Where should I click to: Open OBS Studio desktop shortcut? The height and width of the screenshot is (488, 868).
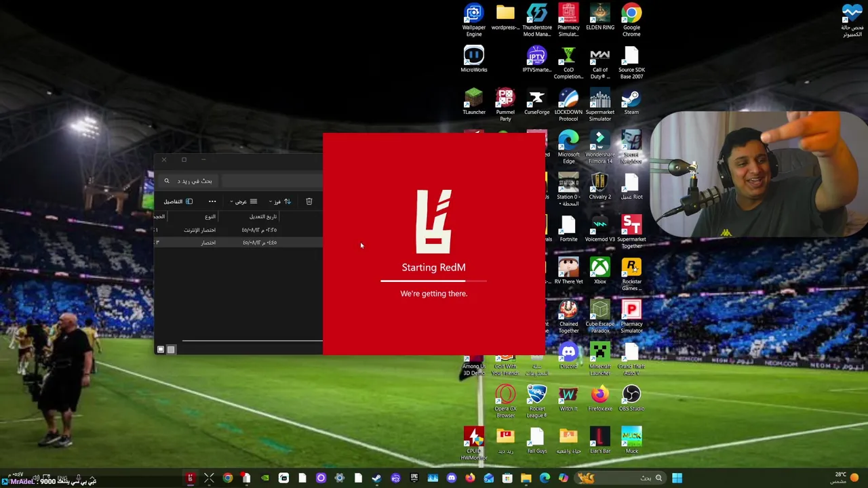point(631,397)
